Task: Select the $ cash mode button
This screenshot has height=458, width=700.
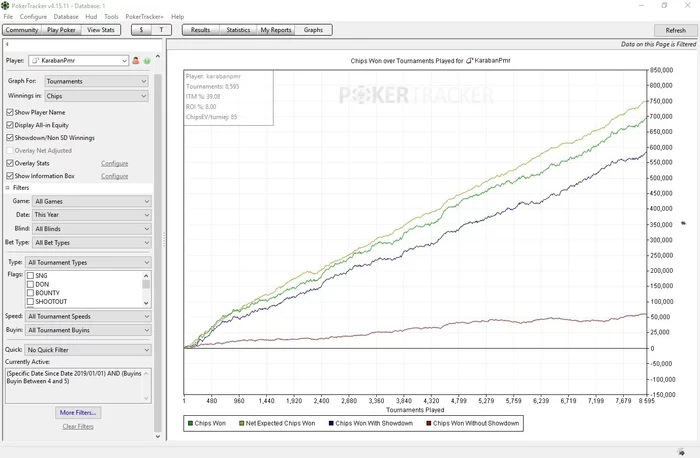Action: 141,30
